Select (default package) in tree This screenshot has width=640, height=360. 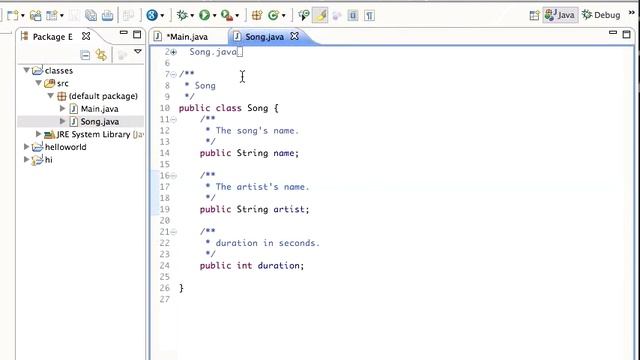click(98, 96)
